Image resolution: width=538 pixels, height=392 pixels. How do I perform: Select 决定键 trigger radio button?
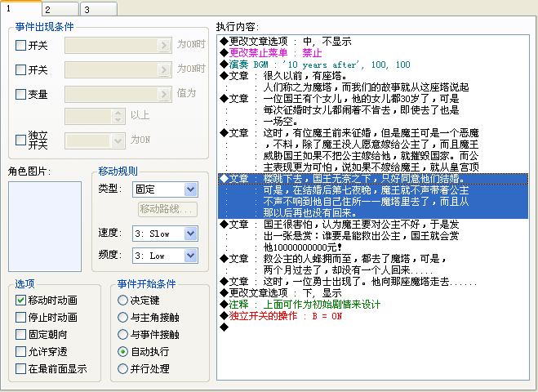(x=122, y=300)
